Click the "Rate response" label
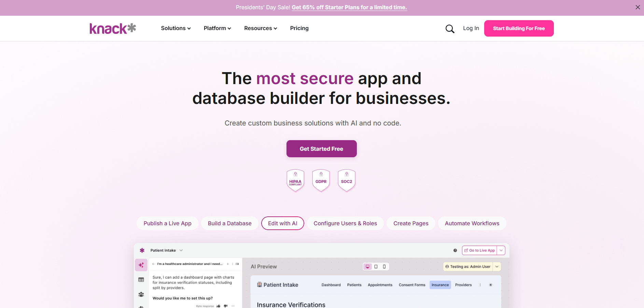The height and width of the screenshot is (308, 644). [x=205, y=306]
